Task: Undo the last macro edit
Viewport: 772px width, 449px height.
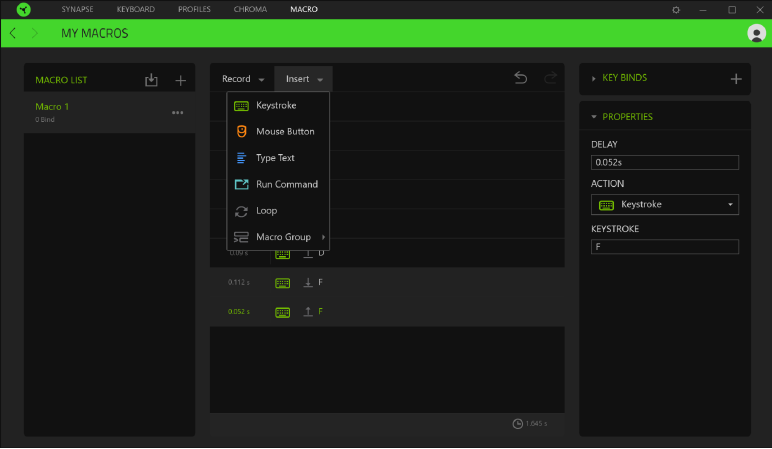Action: [520, 78]
